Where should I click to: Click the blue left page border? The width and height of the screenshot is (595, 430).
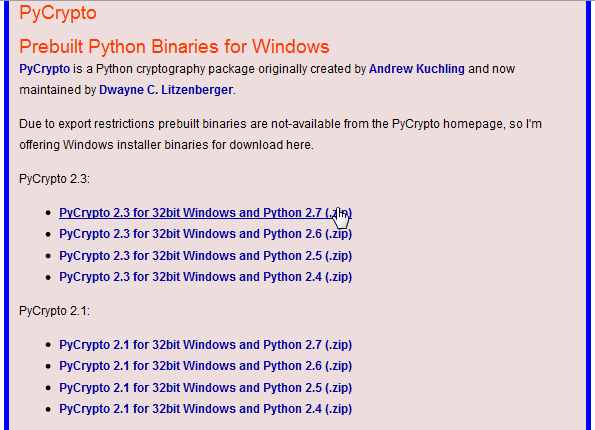tap(6, 215)
